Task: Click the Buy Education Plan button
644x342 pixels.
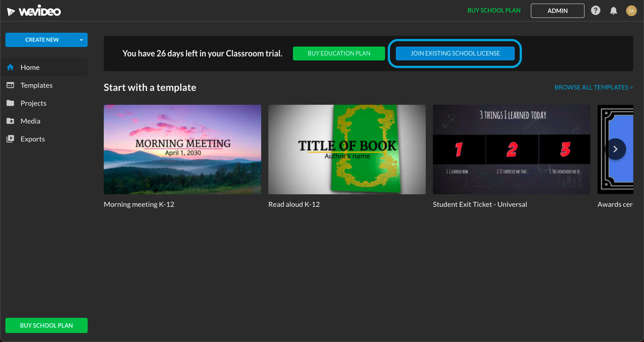Action: click(x=339, y=53)
